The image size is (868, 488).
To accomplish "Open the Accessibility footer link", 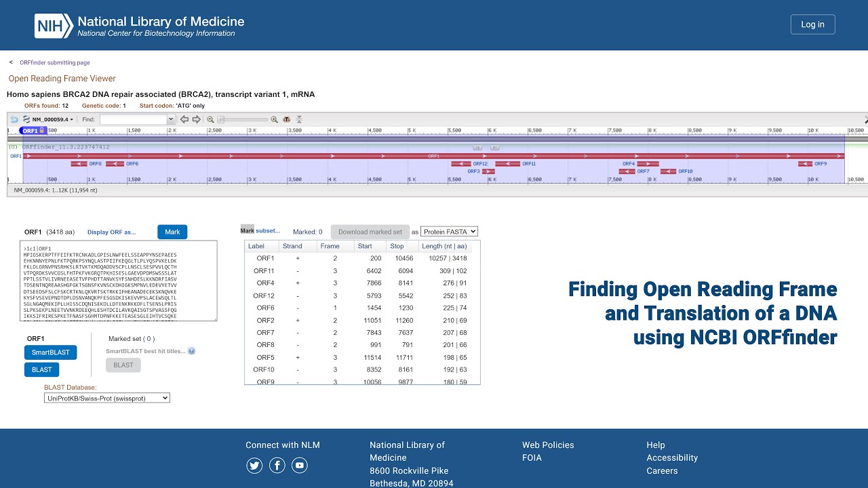I will [672, 457].
